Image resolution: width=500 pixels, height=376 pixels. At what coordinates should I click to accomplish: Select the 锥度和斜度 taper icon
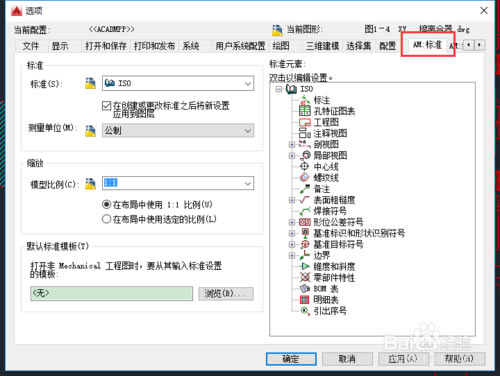[x=305, y=266]
